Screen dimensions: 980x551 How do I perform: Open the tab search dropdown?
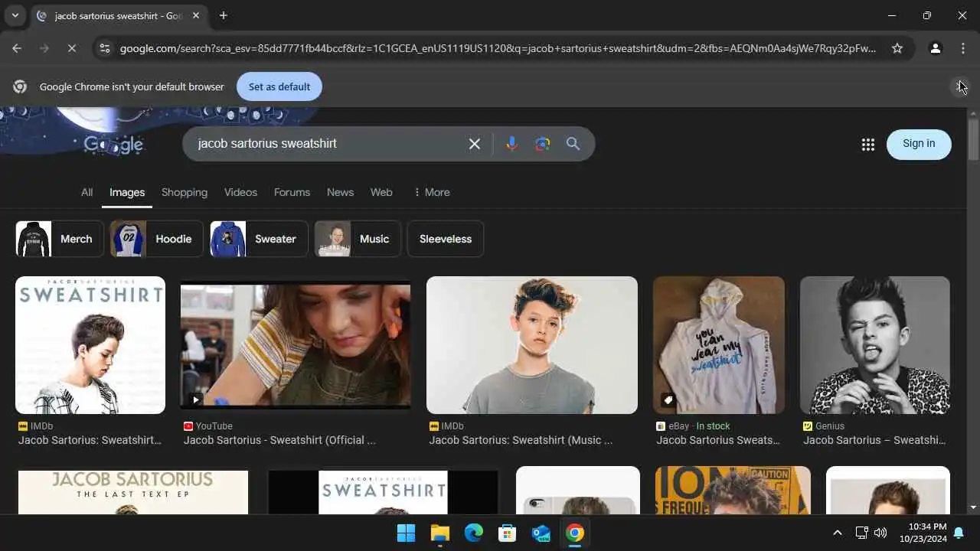click(x=15, y=15)
